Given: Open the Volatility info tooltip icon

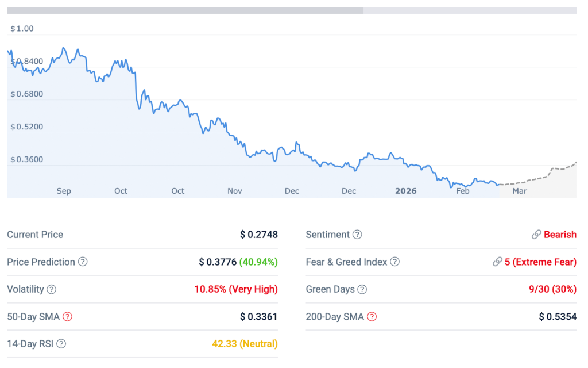Looking at the screenshot, I should [52, 289].
